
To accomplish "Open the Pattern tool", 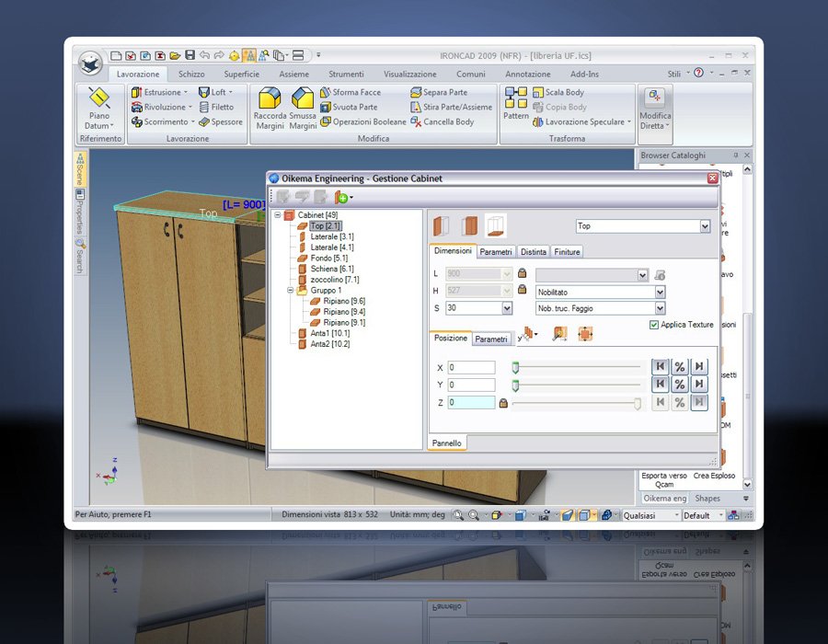I will click(516, 103).
